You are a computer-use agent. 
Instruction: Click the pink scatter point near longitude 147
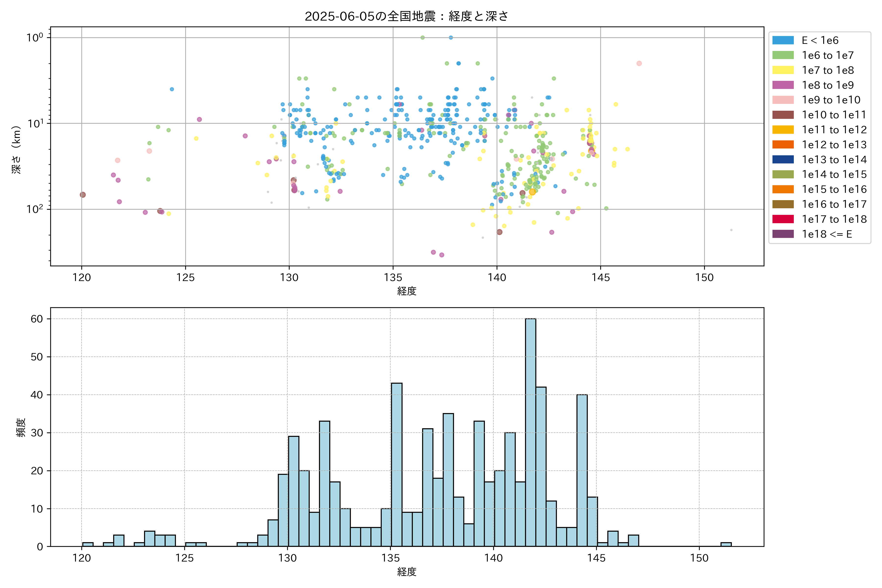click(x=639, y=63)
